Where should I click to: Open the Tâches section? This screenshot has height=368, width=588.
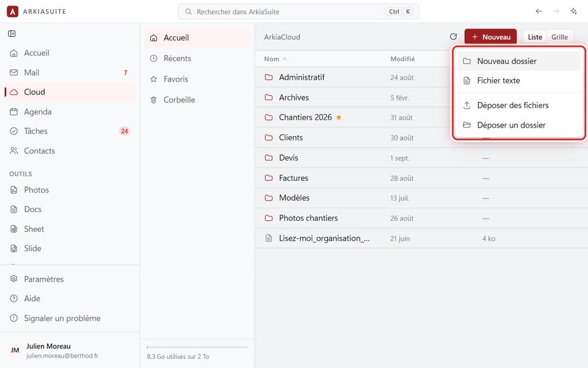pos(69,131)
